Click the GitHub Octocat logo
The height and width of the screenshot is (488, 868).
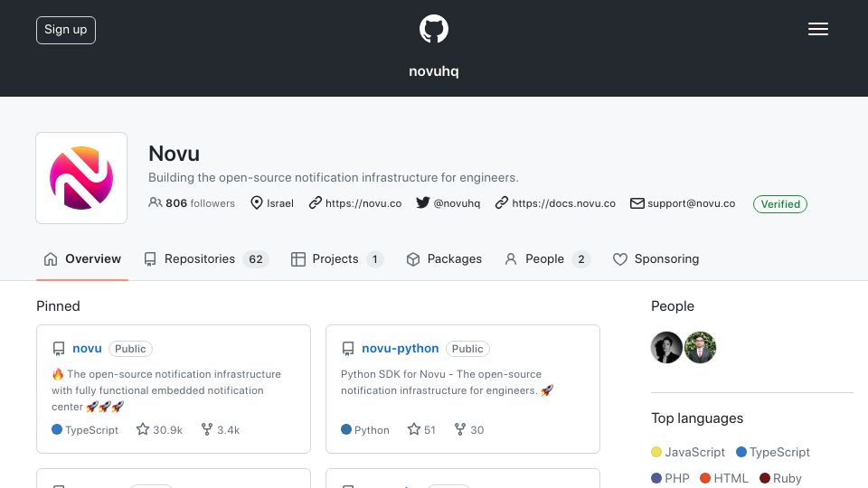tap(433, 29)
